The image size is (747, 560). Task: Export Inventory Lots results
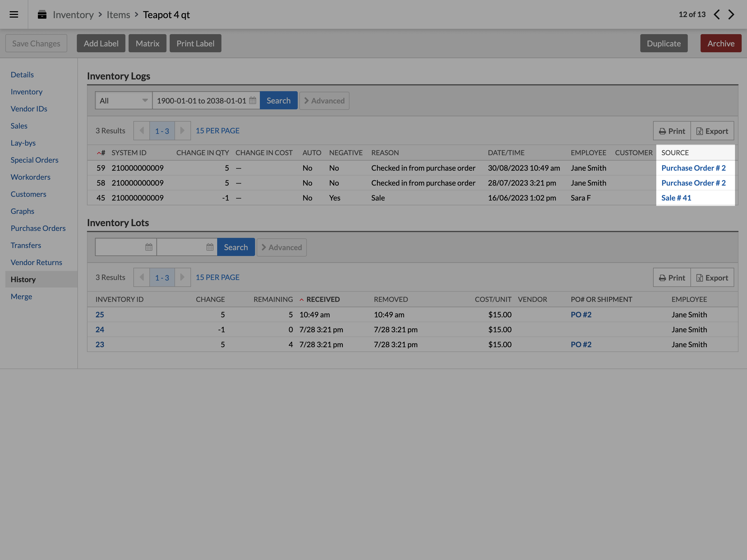pyautogui.click(x=712, y=278)
